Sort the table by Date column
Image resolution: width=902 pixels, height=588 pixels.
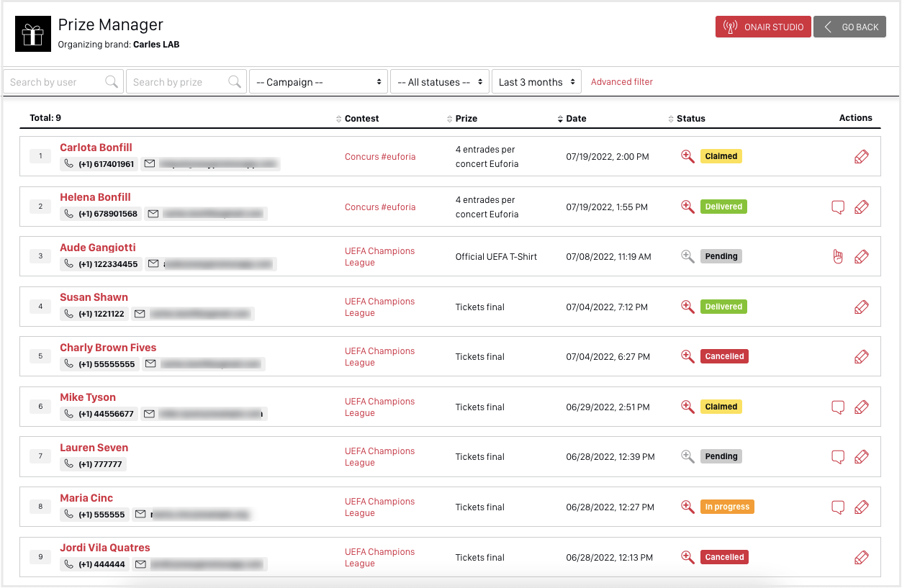pyautogui.click(x=575, y=119)
